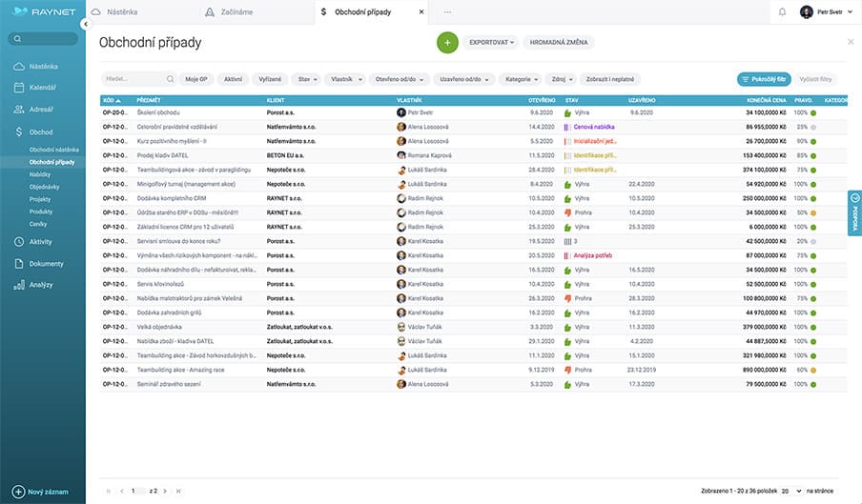Viewport: 862px width, 504px height.
Task: Open Aktivity section in sidebar
Action: (40, 242)
